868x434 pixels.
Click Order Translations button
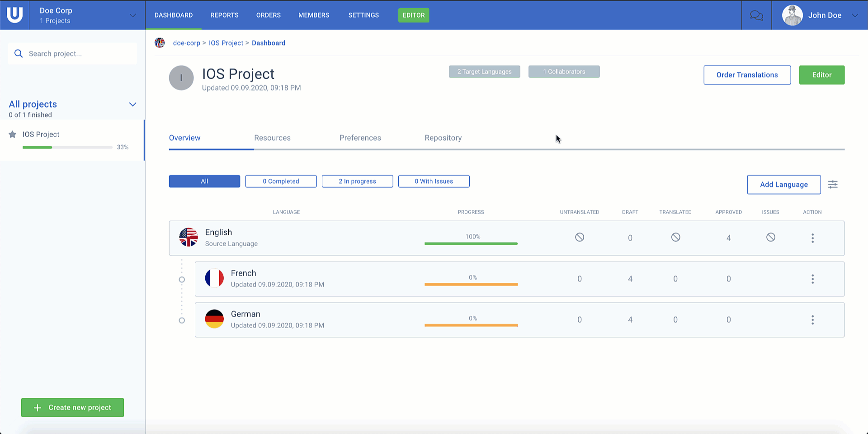(747, 75)
